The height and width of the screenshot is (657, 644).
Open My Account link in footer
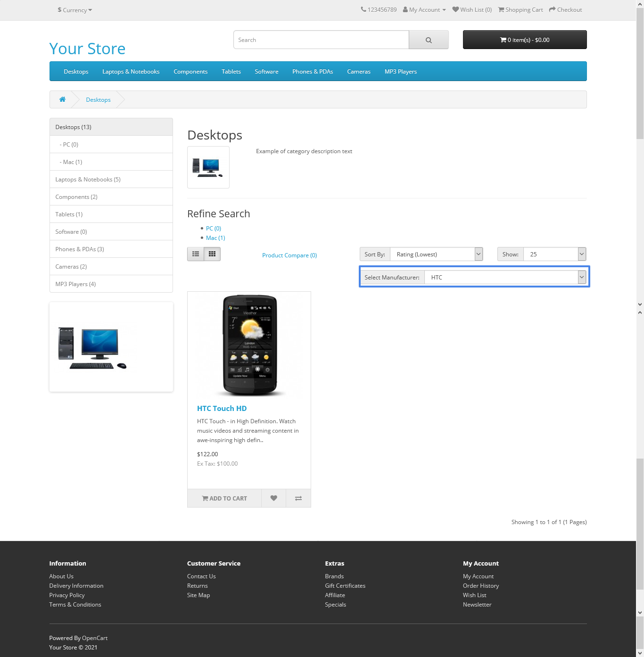478,576
